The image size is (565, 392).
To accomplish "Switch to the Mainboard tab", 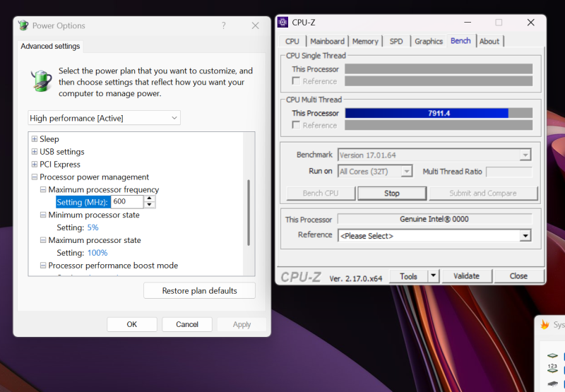I will coord(327,42).
